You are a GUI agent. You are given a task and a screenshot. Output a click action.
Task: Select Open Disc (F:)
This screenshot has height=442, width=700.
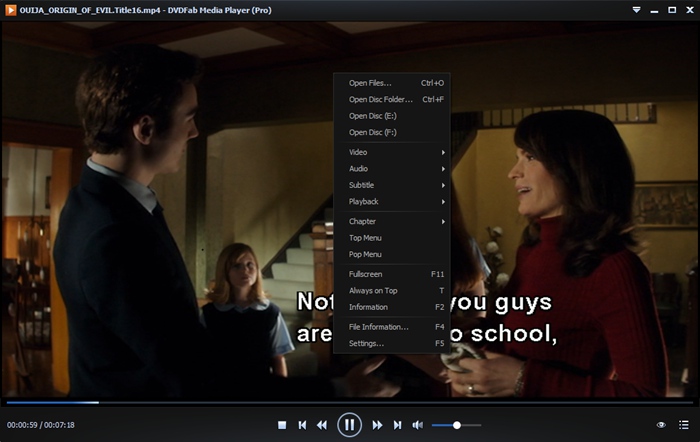[x=392, y=133]
